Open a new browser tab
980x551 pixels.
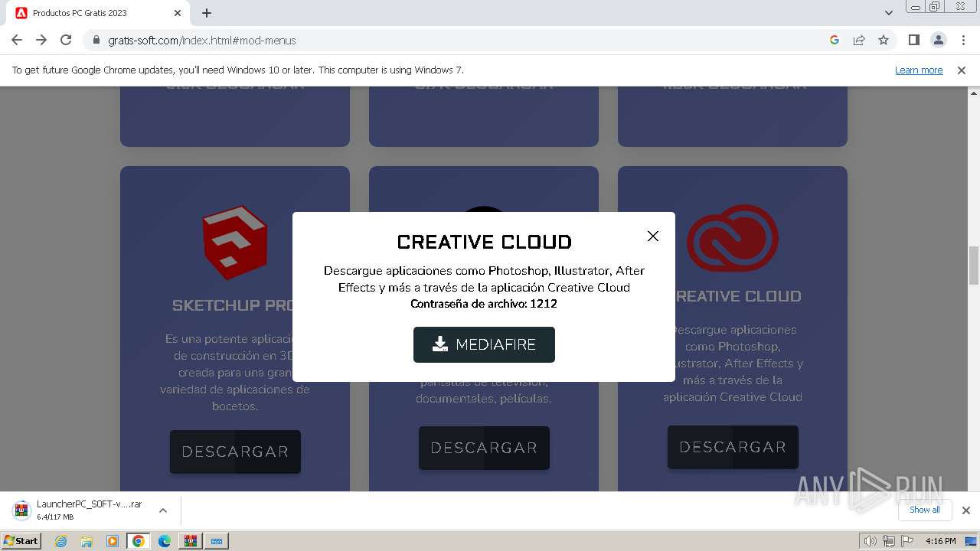tap(207, 13)
